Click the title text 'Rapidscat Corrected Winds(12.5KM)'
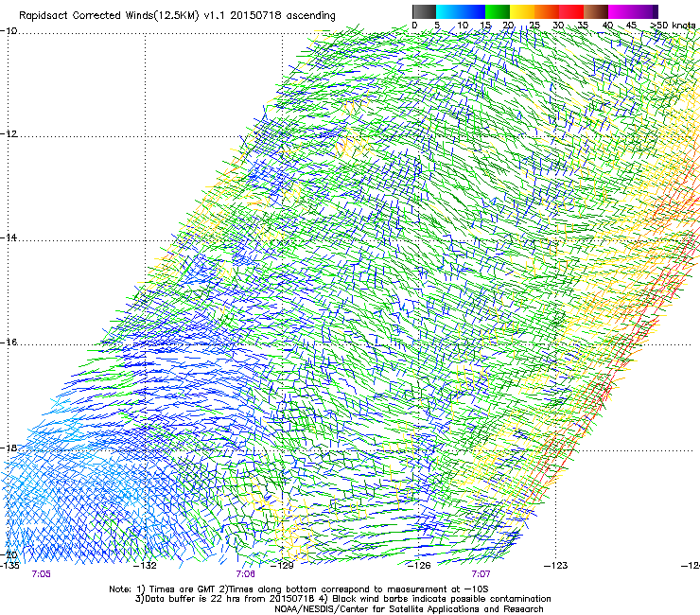The height and width of the screenshot is (615, 700). click(x=109, y=16)
